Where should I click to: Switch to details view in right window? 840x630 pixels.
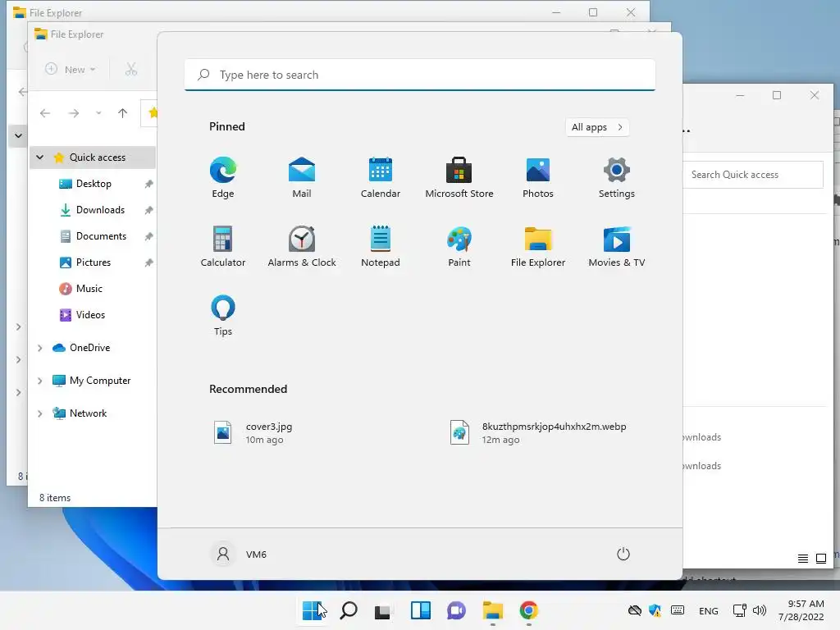pos(802,559)
